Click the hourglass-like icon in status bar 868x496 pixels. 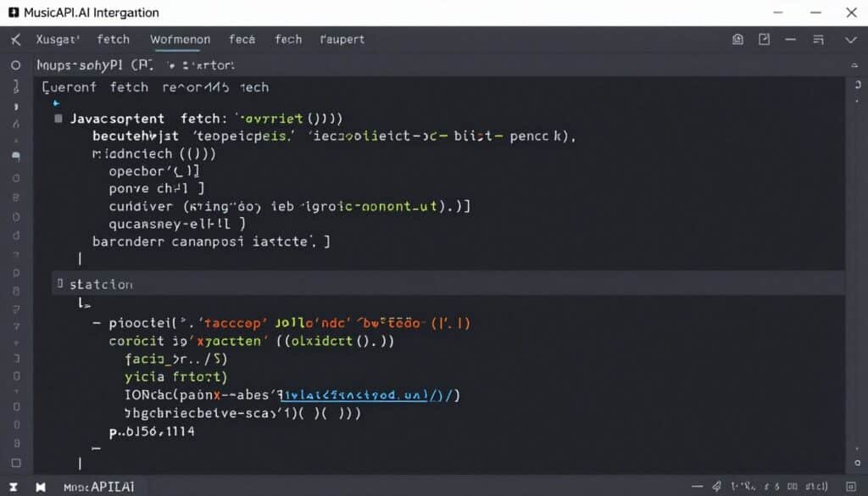point(14,488)
